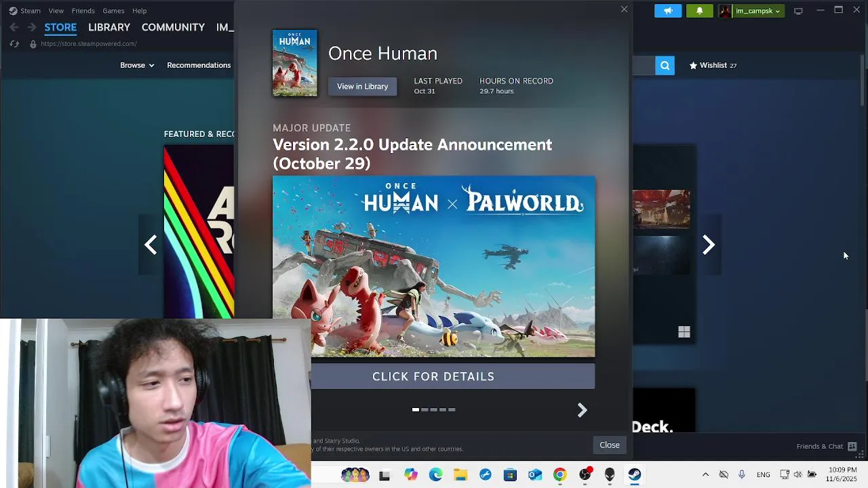Click the Windows platform icon

pyautogui.click(x=684, y=332)
